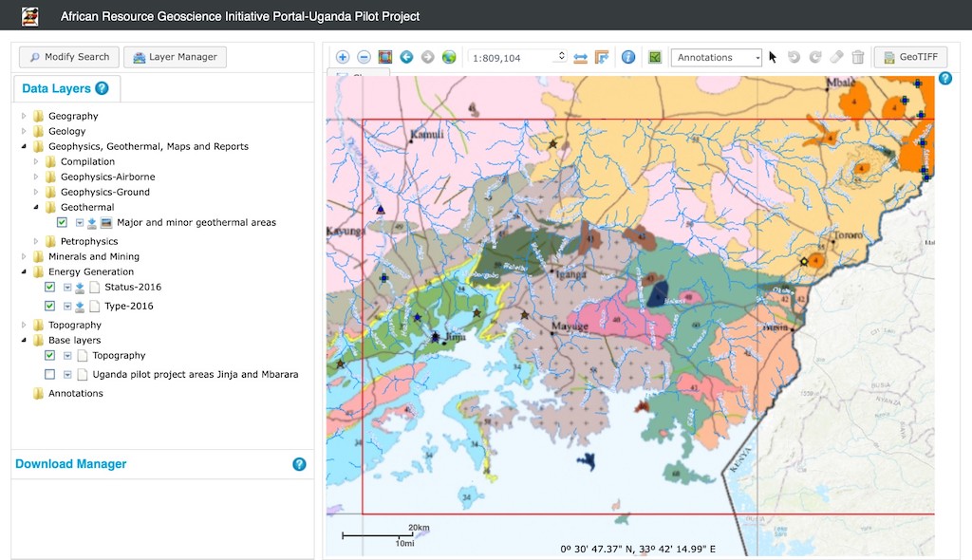Disable the Type-2016 layer checkbox
This screenshot has width=972, height=560.
[x=49, y=306]
